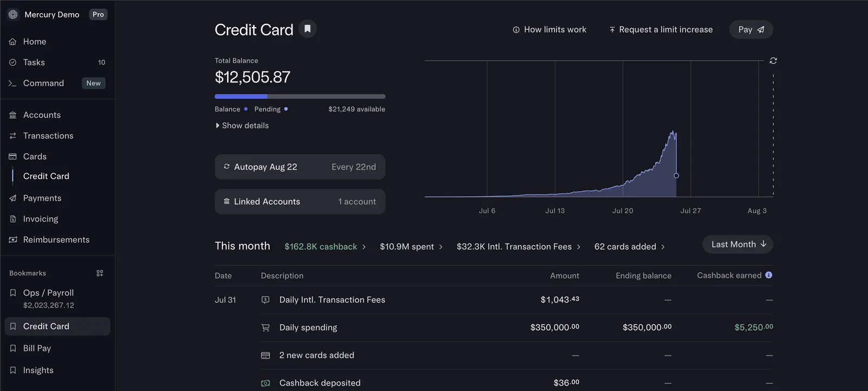Click the Pro plan badge
This screenshot has width=868, height=391.
[x=98, y=15]
